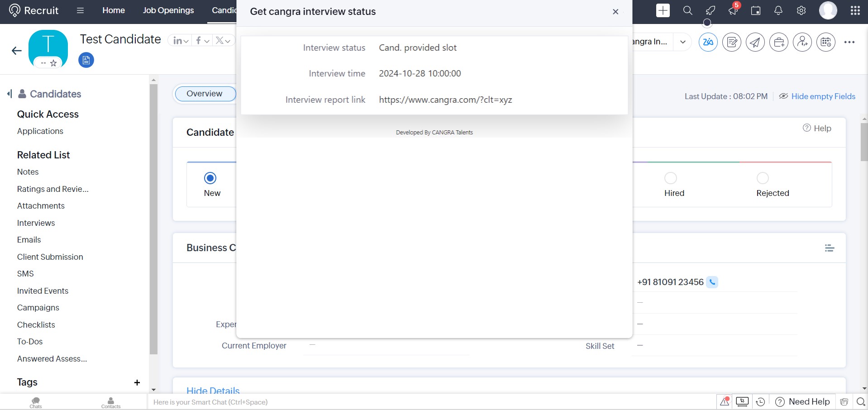Click the send email paper plane icon

click(755, 43)
